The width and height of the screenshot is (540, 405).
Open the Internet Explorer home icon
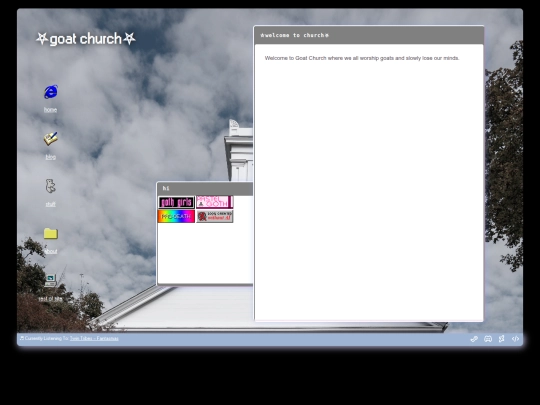(51, 92)
